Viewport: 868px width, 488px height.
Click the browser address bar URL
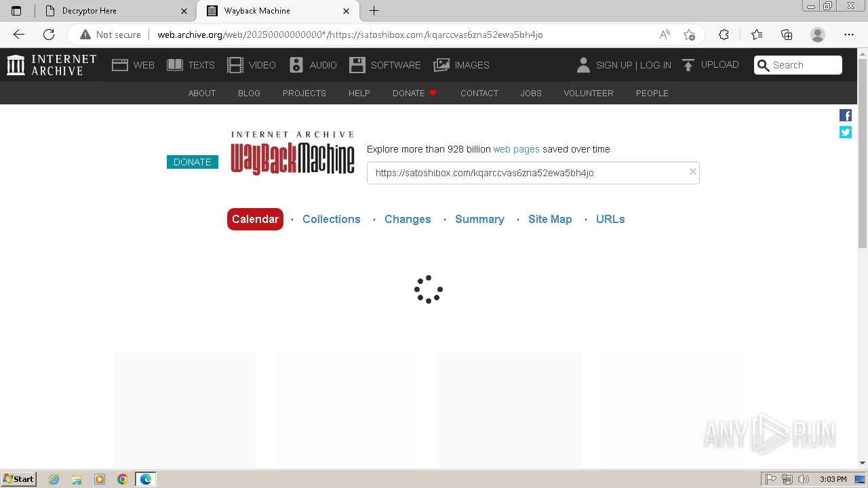tap(350, 35)
